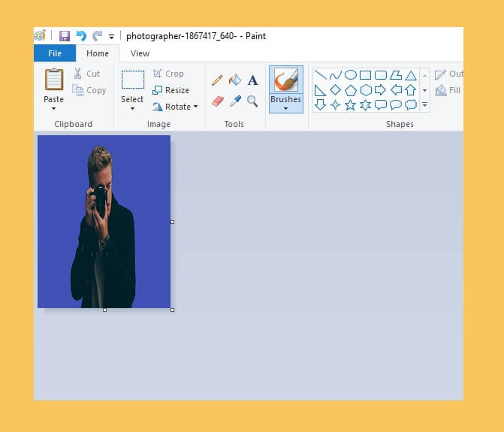Undo the last action
504x432 pixels.
81,35
